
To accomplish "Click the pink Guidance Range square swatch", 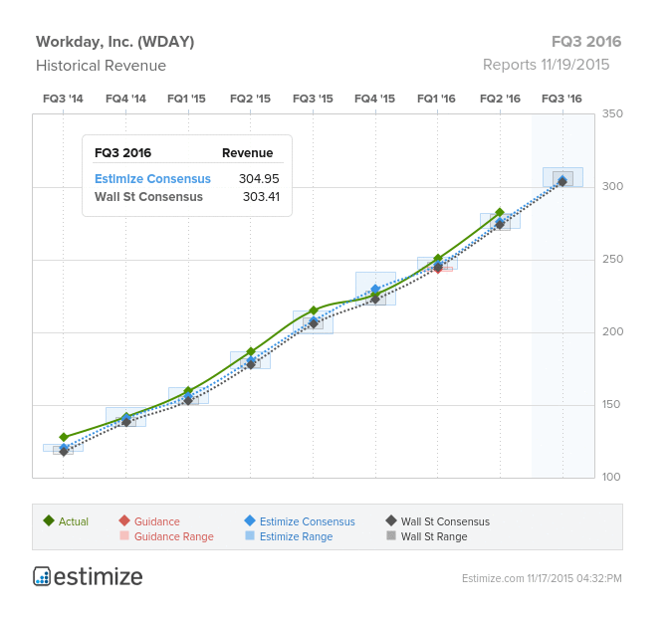I will pyautogui.click(x=124, y=535).
